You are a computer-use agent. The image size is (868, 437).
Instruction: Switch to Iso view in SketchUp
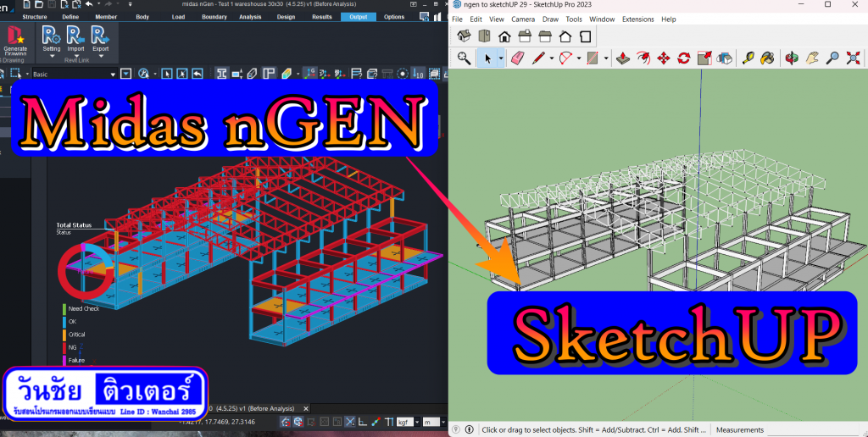point(464,36)
